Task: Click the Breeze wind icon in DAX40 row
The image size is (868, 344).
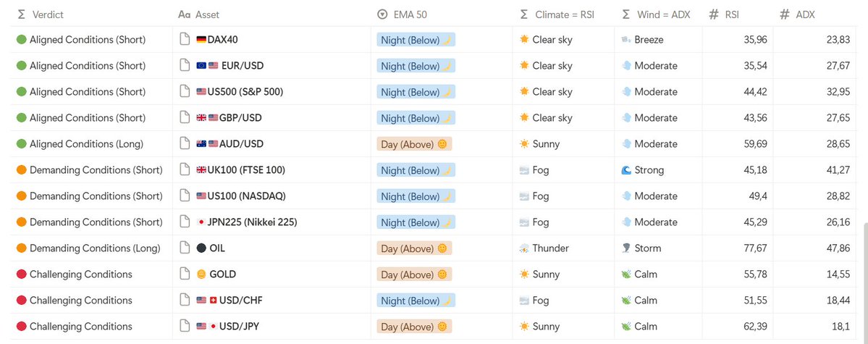Action: pos(626,39)
